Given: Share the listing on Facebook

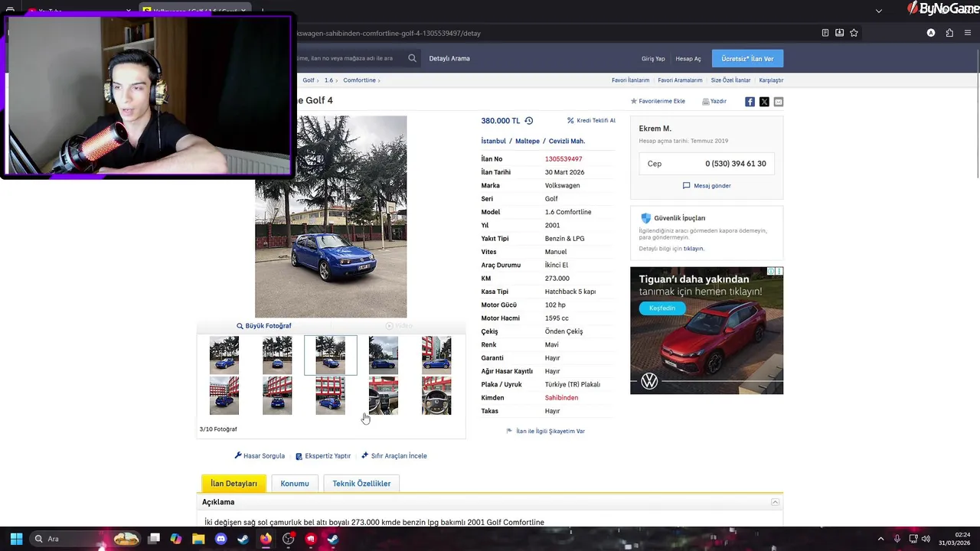Looking at the screenshot, I should coord(750,102).
